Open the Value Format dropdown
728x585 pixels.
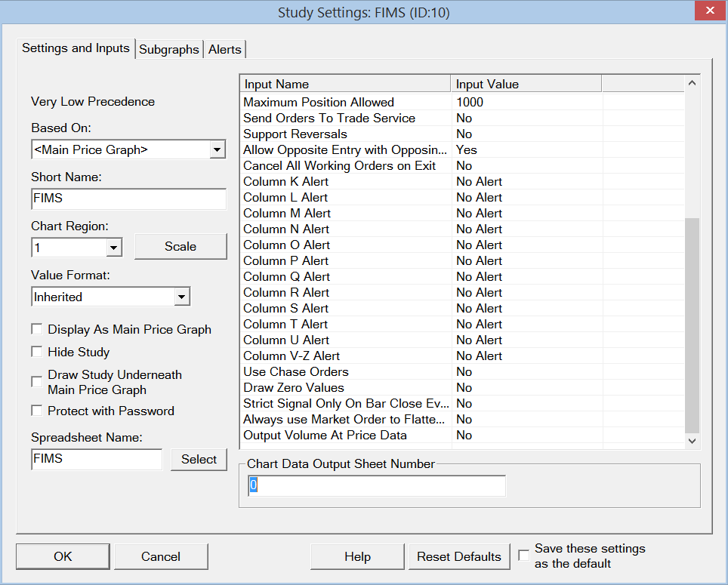(x=181, y=297)
